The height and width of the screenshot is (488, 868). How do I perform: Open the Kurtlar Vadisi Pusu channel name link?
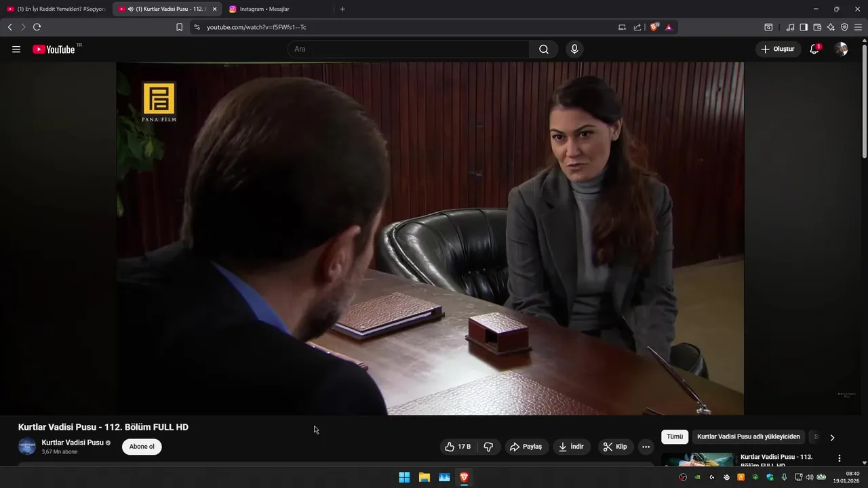click(73, 443)
